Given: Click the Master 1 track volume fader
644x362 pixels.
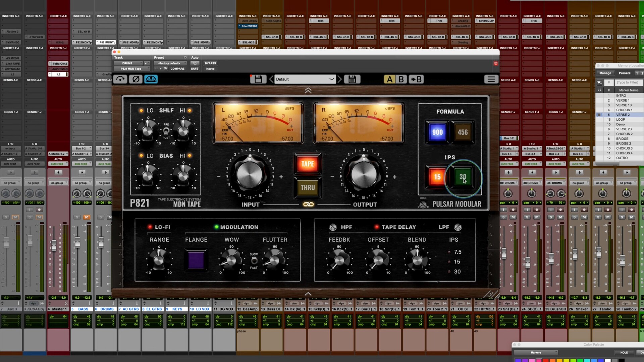Looking at the screenshot, I should (x=54, y=246).
